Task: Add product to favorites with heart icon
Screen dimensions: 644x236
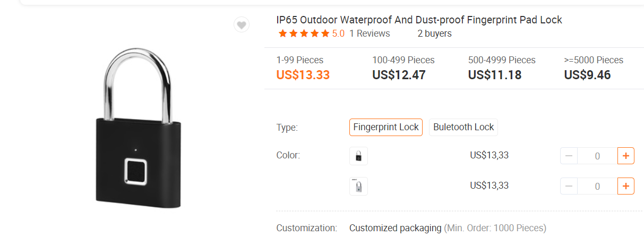Action: pos(242,24)
